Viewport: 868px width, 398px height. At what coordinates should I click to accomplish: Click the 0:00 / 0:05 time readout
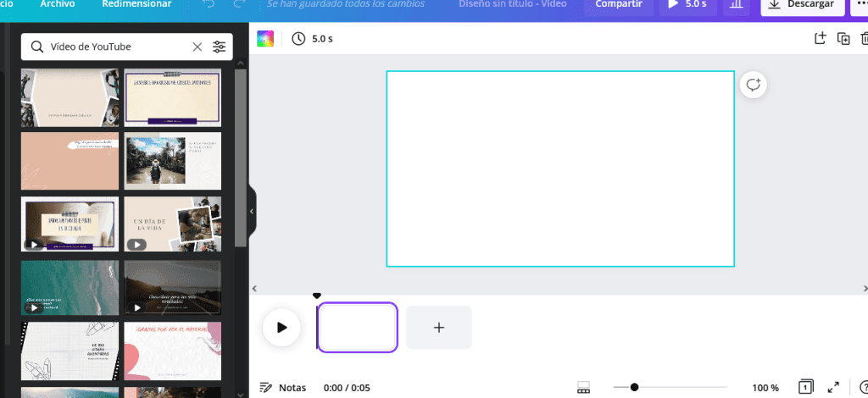point(347,388)
